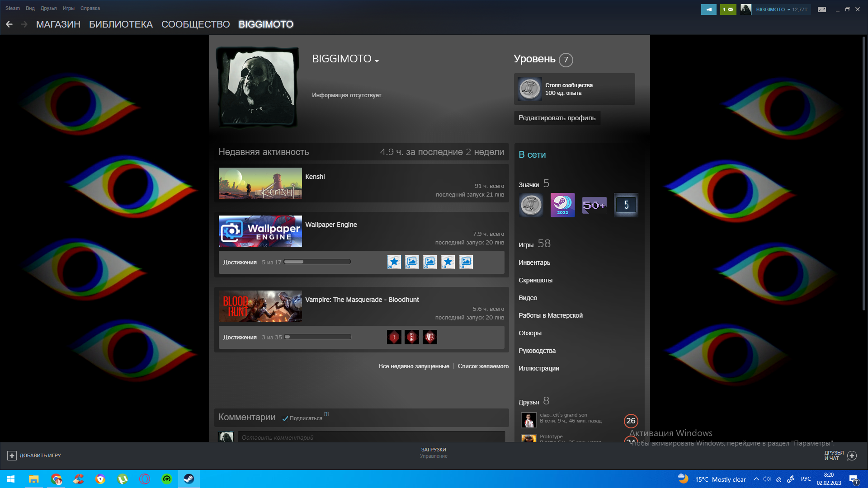Open the green inbox notifications icon
This screenshot has width=868, height=488.
[x=728, y=9]
